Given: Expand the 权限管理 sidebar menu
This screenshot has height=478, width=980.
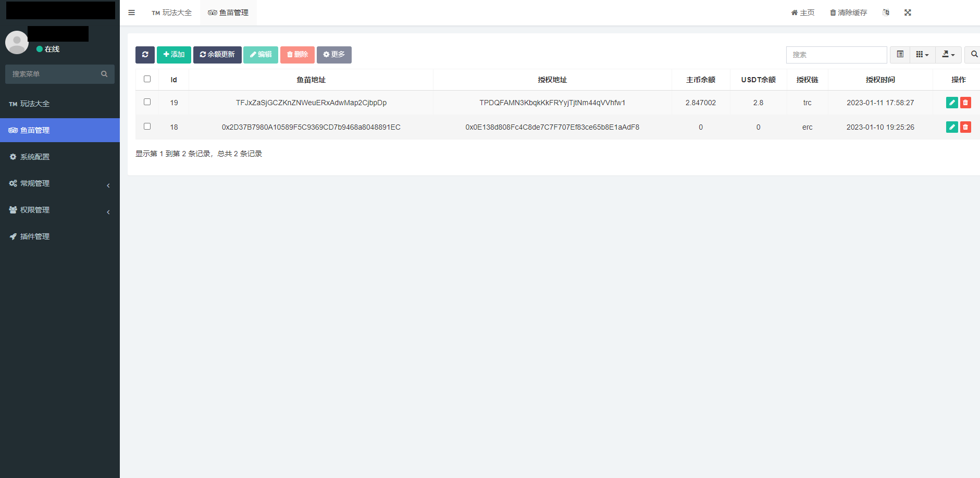Looking at the screenshot, I should tap(59, 210).
